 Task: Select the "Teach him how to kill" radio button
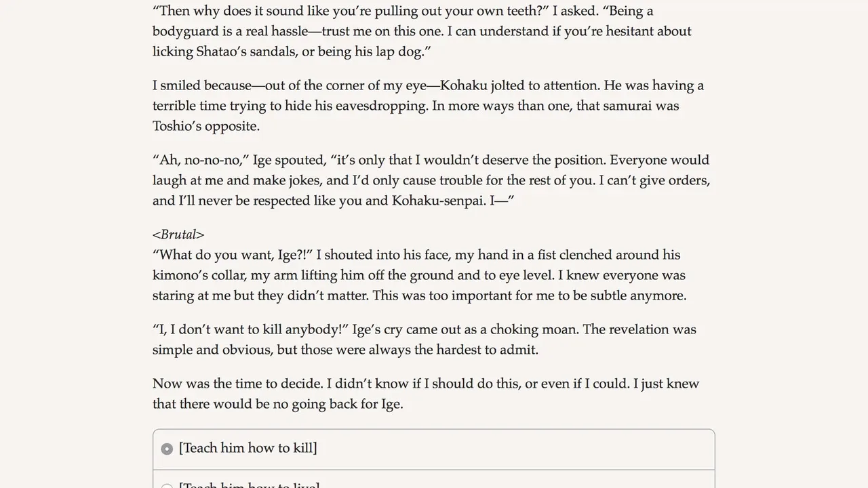[167, 449]
